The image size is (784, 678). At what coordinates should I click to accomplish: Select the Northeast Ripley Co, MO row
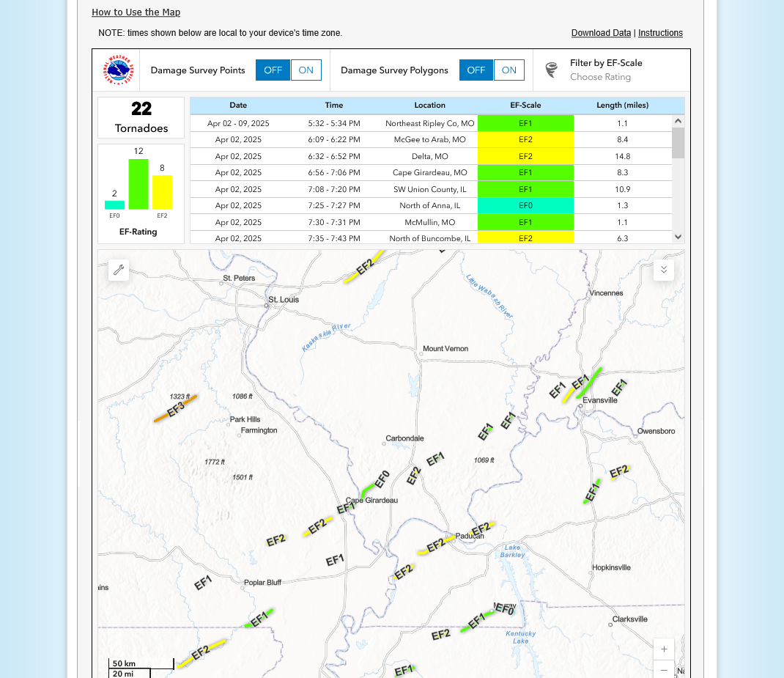pyautogui.click(x=431, y=123)
